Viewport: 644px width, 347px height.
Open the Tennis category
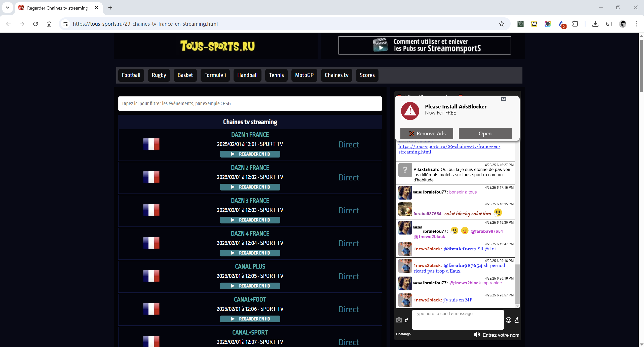click(276, 75)
